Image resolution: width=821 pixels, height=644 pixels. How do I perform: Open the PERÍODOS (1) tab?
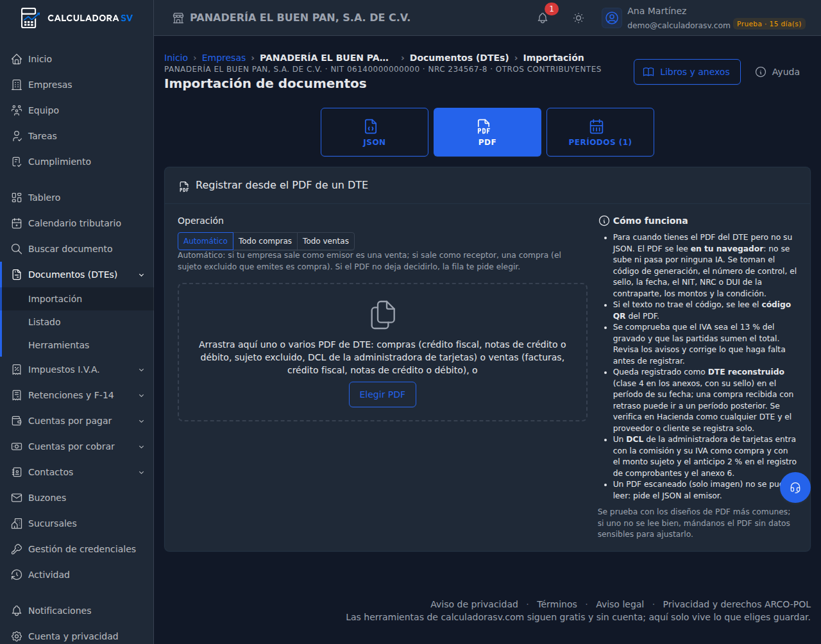click(600, 132)
